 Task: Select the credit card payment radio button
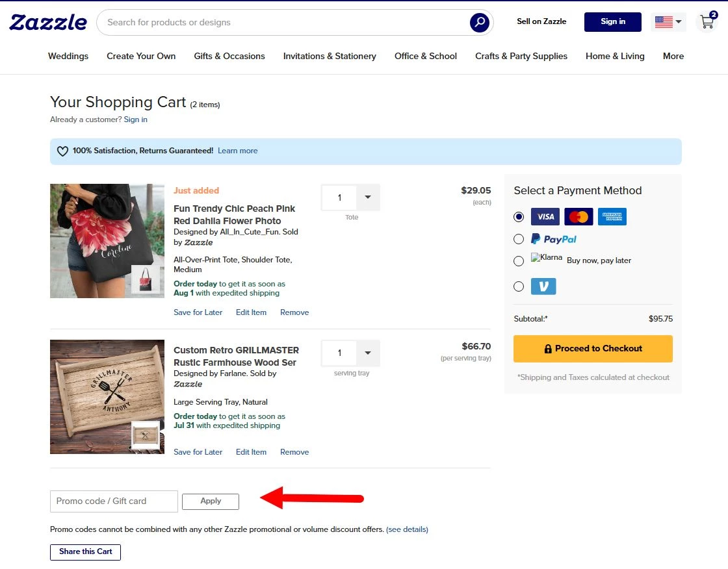[x=518, y=216]
